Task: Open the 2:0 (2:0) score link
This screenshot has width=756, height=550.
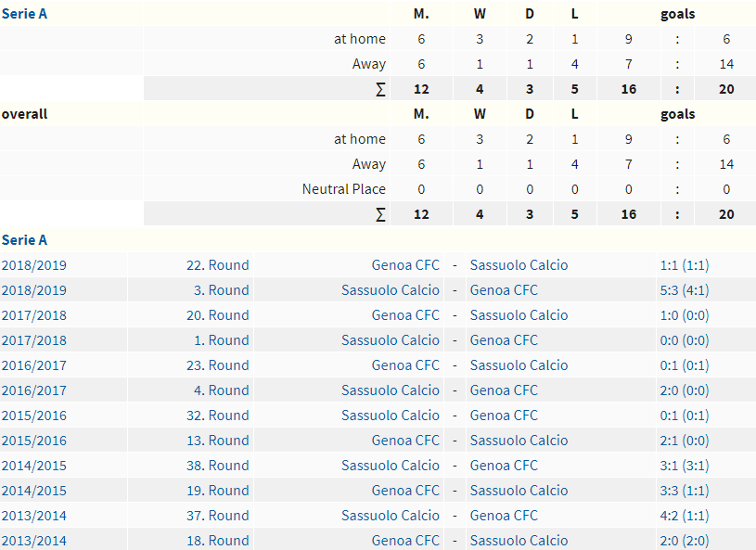Action: tap(685, 541)
